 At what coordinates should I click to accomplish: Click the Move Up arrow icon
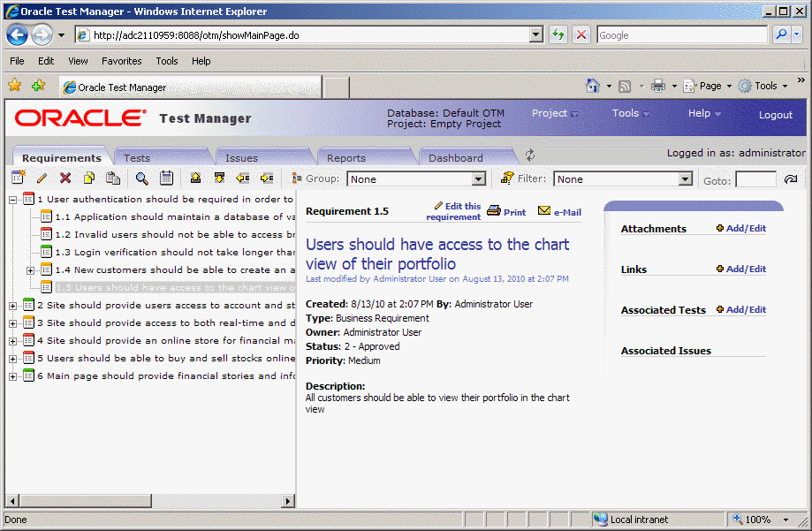(x=196, y=178)
